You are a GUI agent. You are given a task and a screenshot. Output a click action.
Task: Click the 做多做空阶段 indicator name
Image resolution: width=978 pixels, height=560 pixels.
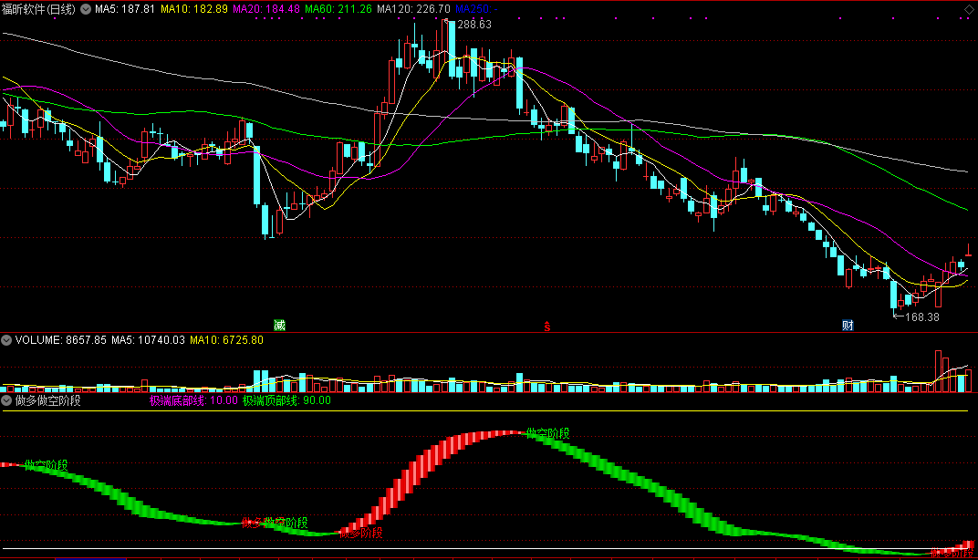click(x=48, y=400)
